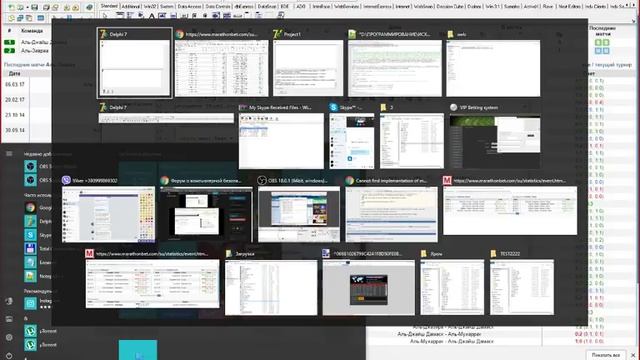Click the 'TEST2222' folder window icon
Viewport: 640px width, 360px height.
click(494, 253)
